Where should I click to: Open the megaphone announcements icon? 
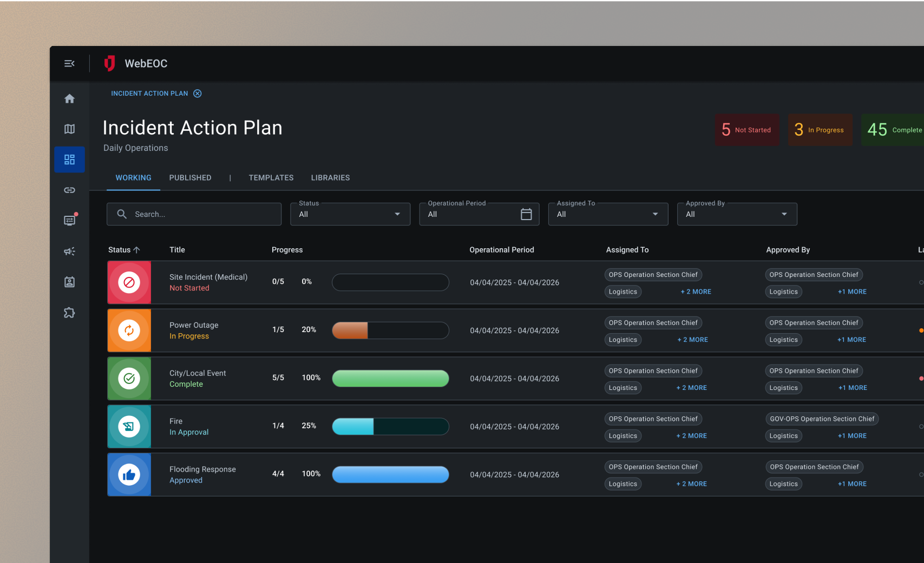point(69,251)
